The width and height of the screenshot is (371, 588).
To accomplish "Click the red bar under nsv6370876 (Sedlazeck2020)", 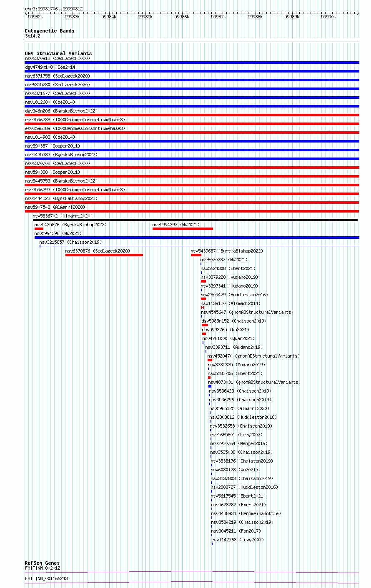I will [x=104, y=255].
